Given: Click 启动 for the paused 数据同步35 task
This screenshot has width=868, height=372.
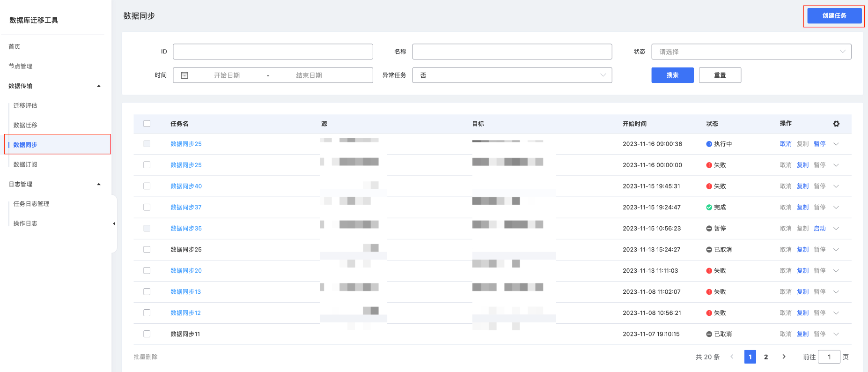Looking at the screenshot, I should (x=819, y=228).
